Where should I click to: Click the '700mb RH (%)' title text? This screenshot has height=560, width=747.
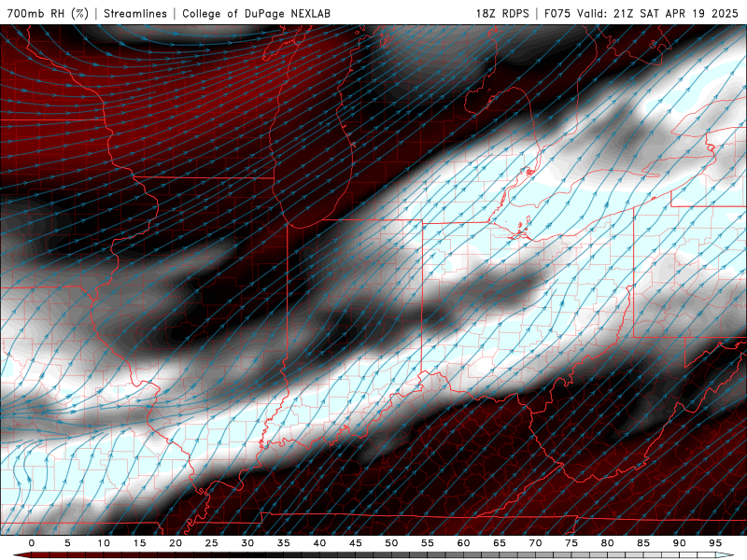pyautogui.click(x=48, y=13)
